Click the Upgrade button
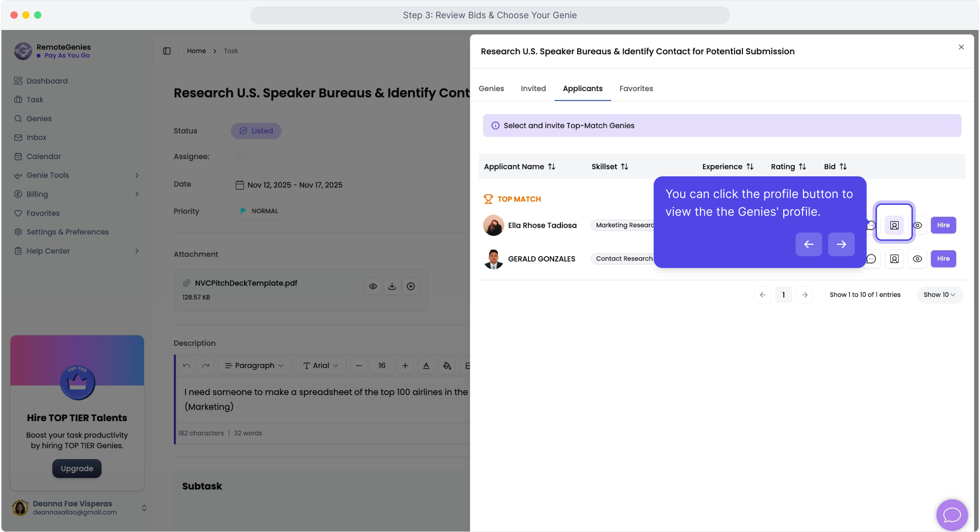Image resolution: width=980 pixels, height=532 pixels. [77, 468]
